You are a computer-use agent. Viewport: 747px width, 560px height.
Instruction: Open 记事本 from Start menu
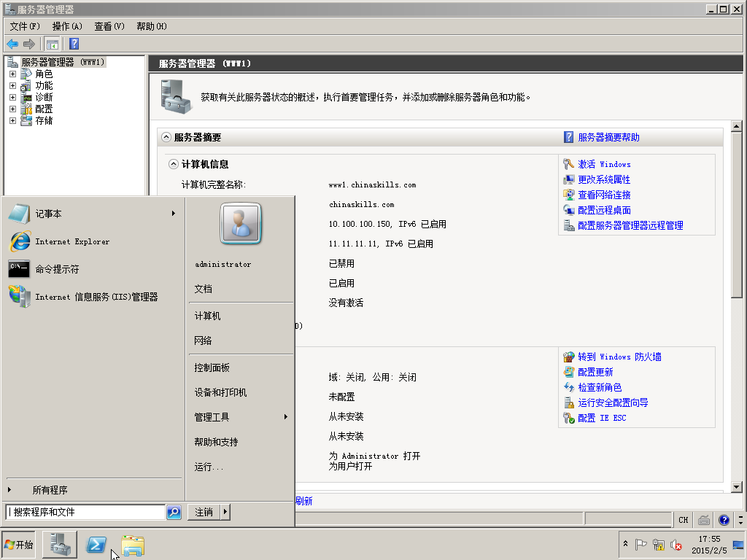[93, 214]
